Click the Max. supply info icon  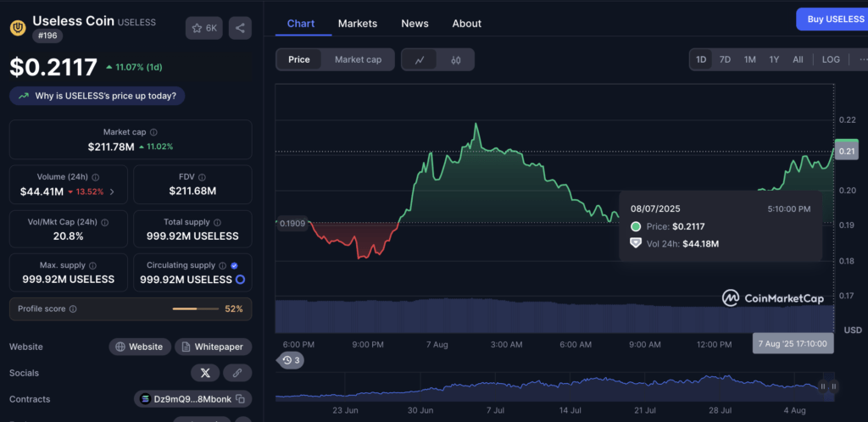pos(92,266)
